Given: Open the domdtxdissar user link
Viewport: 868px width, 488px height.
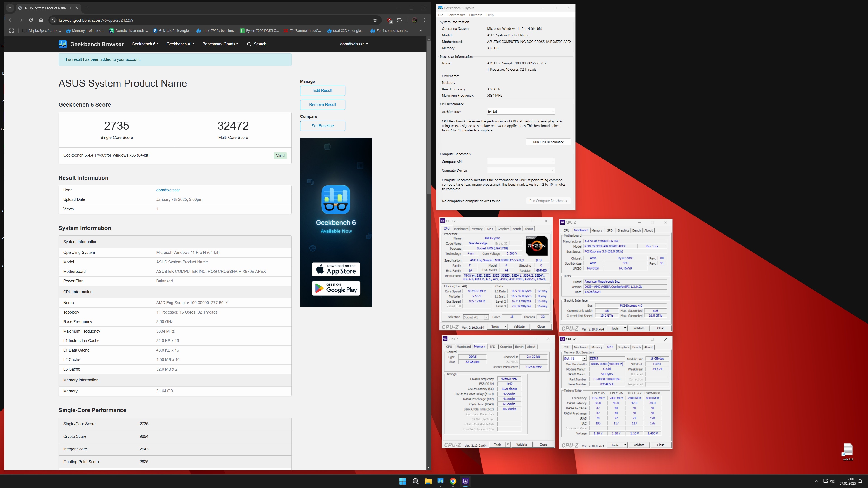Looking at the screenshot, I should 168,190.
